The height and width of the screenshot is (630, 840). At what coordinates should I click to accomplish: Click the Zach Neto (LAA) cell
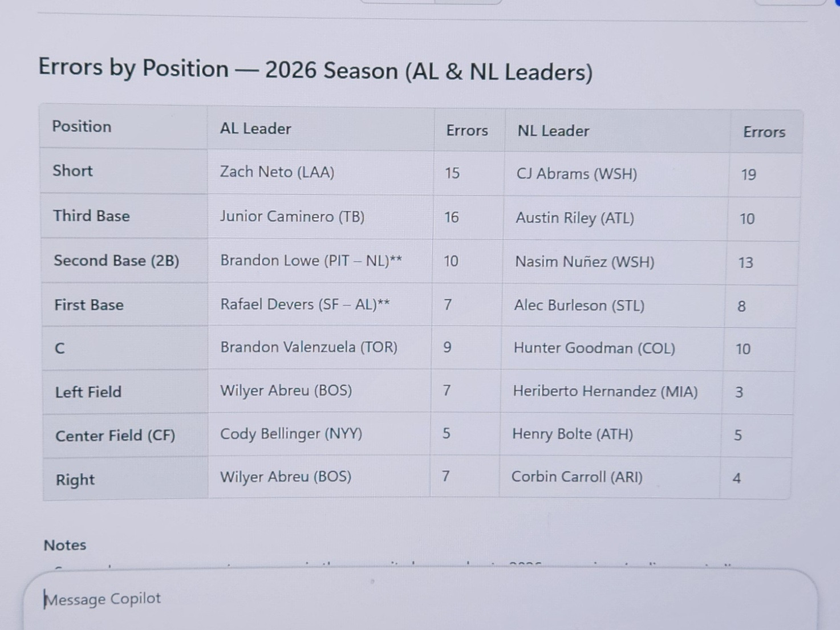click(x=320, y=172)
